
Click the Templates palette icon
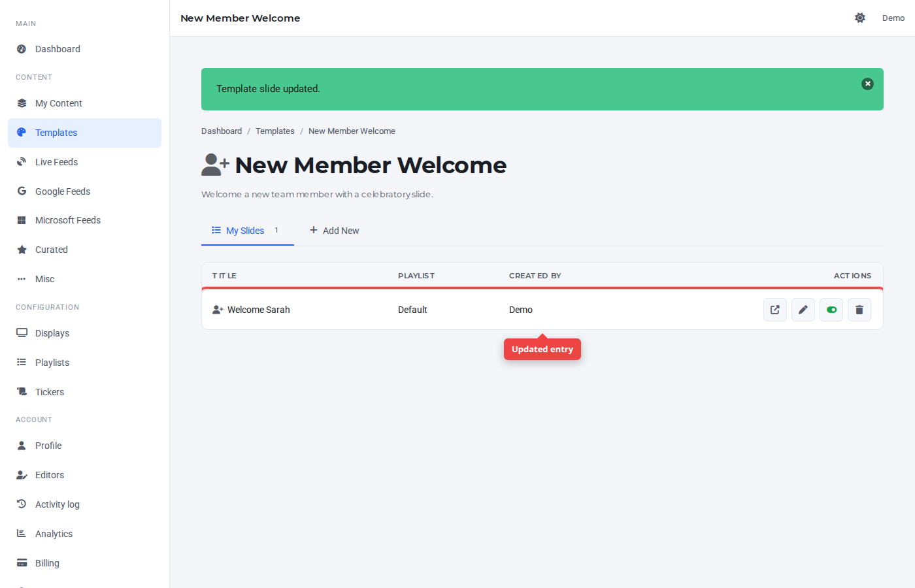[22, 132]
